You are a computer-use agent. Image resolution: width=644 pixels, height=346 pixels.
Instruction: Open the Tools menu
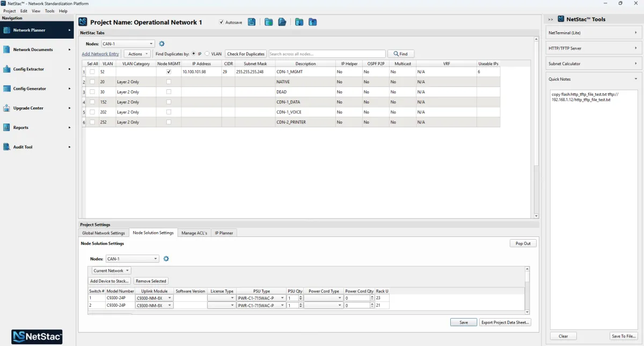(x=49, y=11)
